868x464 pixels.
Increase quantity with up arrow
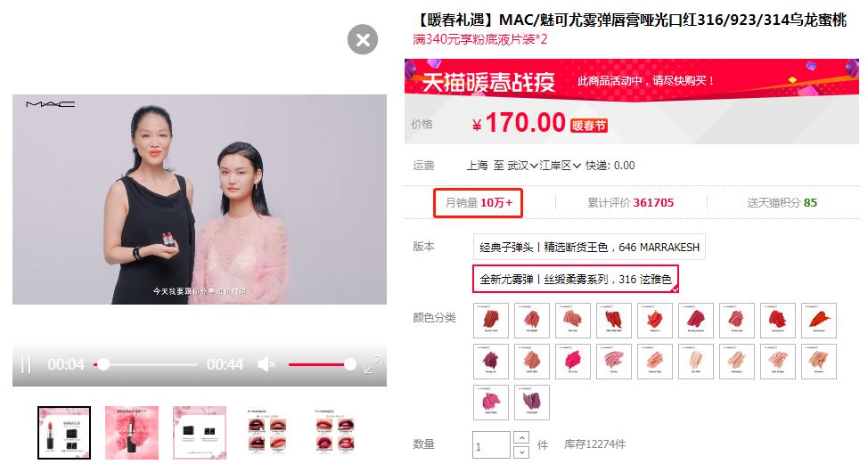(x=521, y=437)
